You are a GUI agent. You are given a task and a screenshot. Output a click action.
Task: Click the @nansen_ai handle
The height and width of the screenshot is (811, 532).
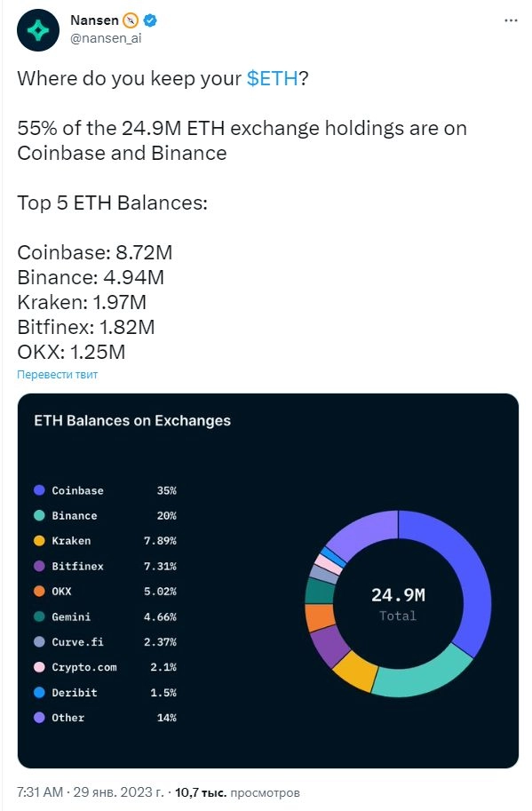(x=107, y=36)
